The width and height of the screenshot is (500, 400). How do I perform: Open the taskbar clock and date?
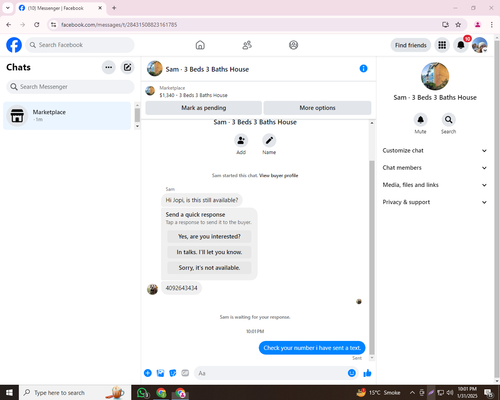467,393
